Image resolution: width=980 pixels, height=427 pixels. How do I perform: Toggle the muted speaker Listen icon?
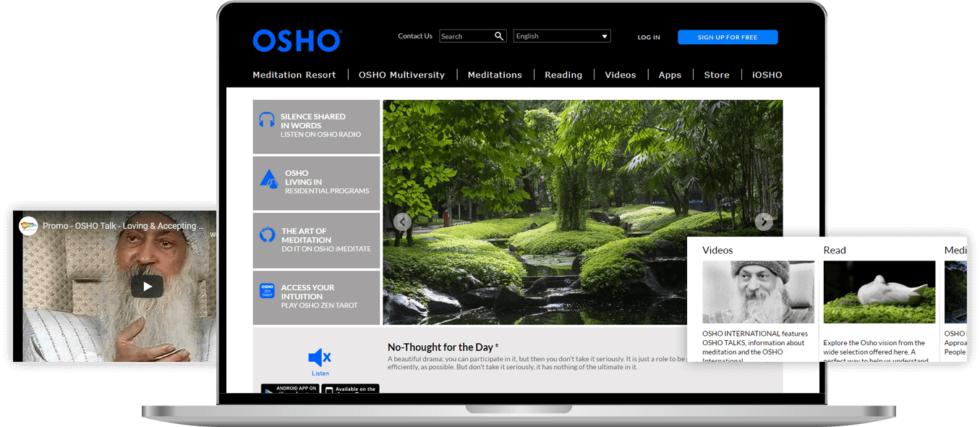(320, 358)
